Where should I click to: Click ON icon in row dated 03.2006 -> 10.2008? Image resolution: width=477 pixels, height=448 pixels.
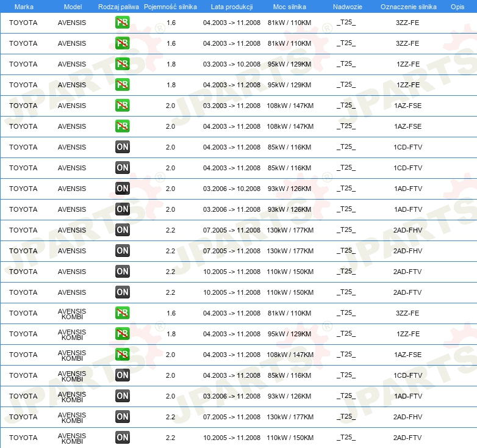[123, 189]
